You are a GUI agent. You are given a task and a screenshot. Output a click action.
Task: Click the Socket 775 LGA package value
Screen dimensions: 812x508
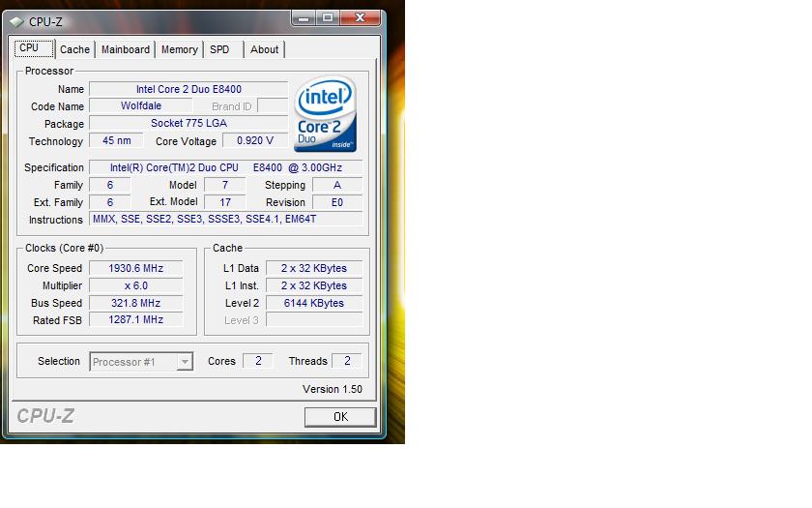(188, 124)
